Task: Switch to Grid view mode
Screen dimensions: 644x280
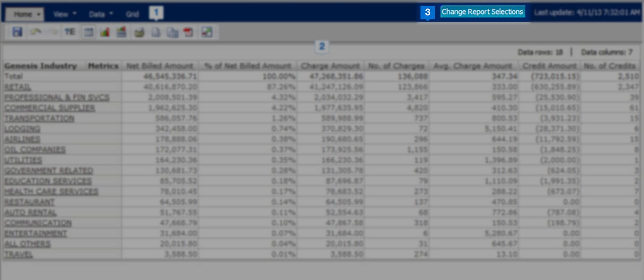Action: [x=88, y=32]
